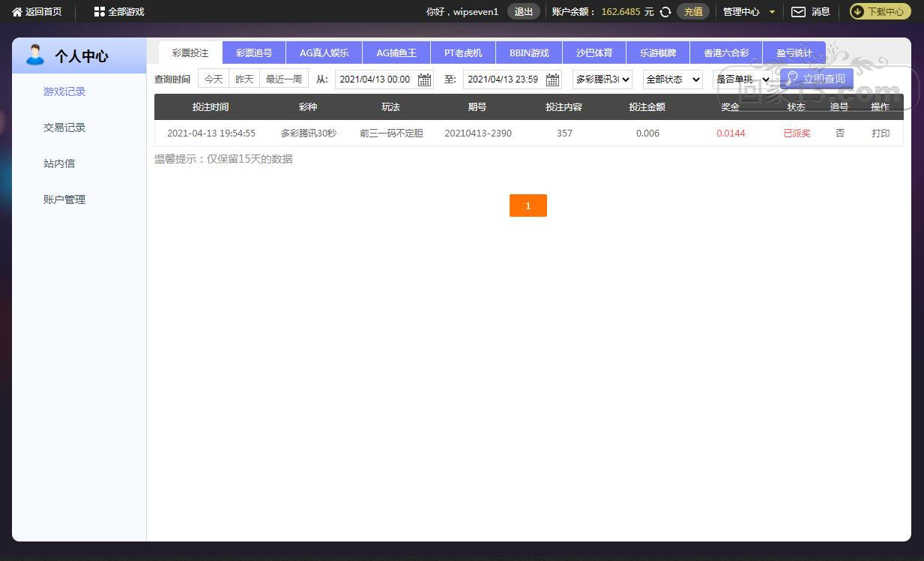Select 交易记录 in the sidebar

pos(64,127)
